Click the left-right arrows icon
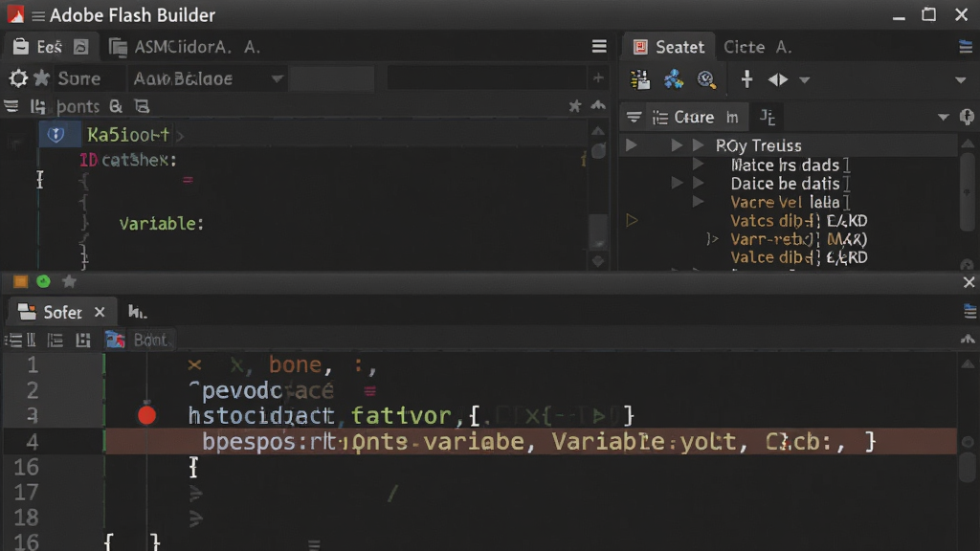The height and width of the screenshot is (551, 980). point(778,79)
